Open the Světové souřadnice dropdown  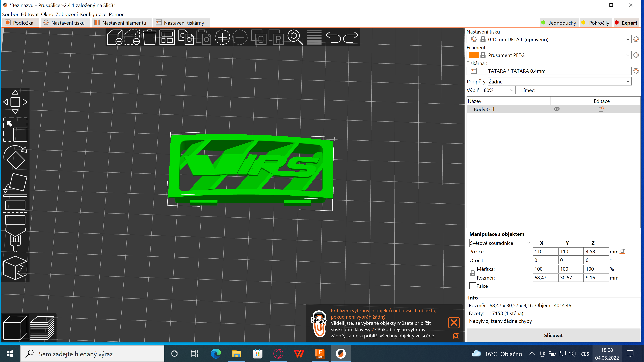pyautogui.click(x=500, y=243)
